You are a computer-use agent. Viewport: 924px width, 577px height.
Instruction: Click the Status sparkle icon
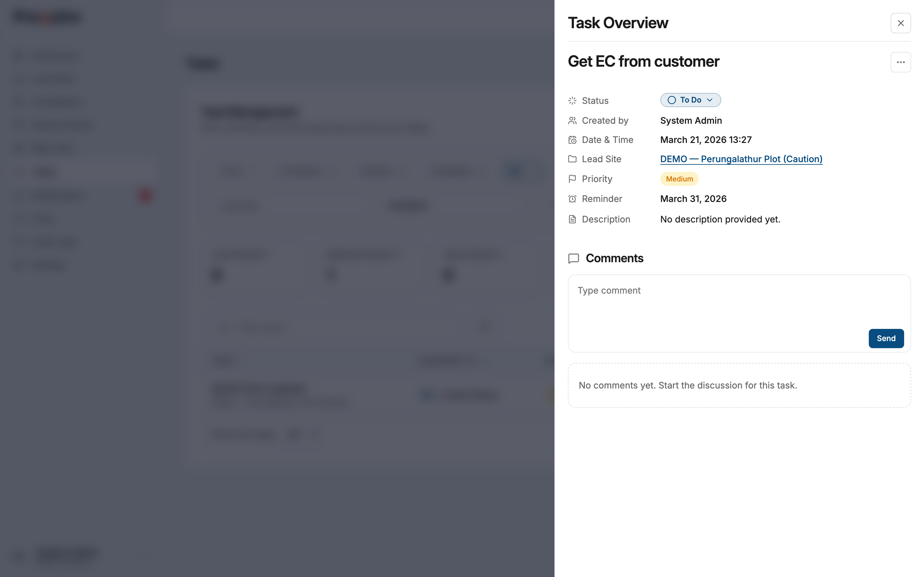[572, 101]
